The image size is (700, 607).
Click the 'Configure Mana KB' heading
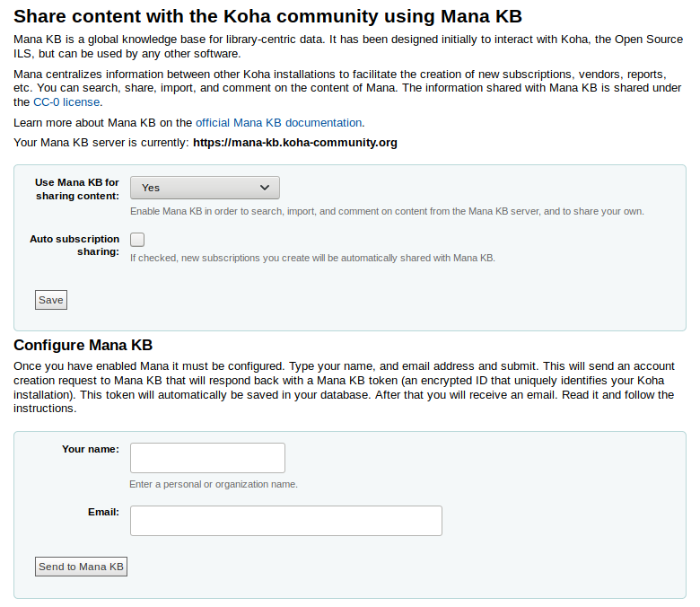click(83, 346)
